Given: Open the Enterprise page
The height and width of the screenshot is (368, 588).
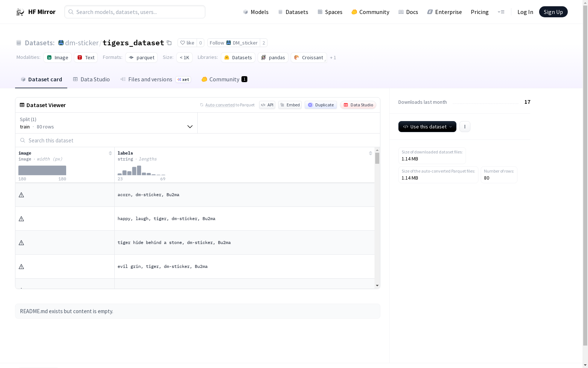Looking at the screenshot, I should (x=445, y=12).
